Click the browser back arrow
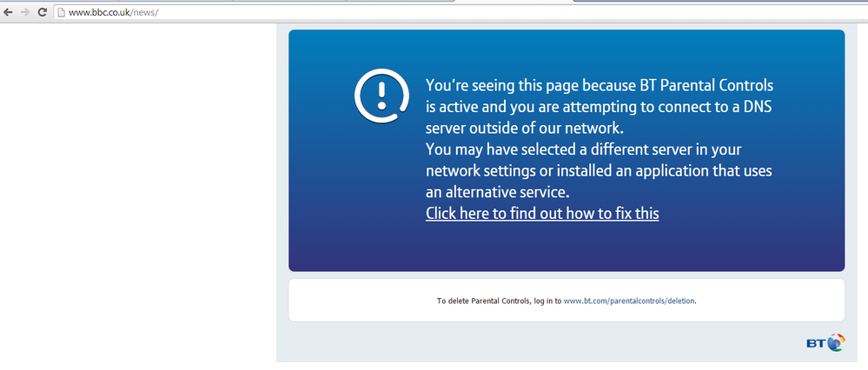This screenshot has height=370, width=868. pos(8,12)
